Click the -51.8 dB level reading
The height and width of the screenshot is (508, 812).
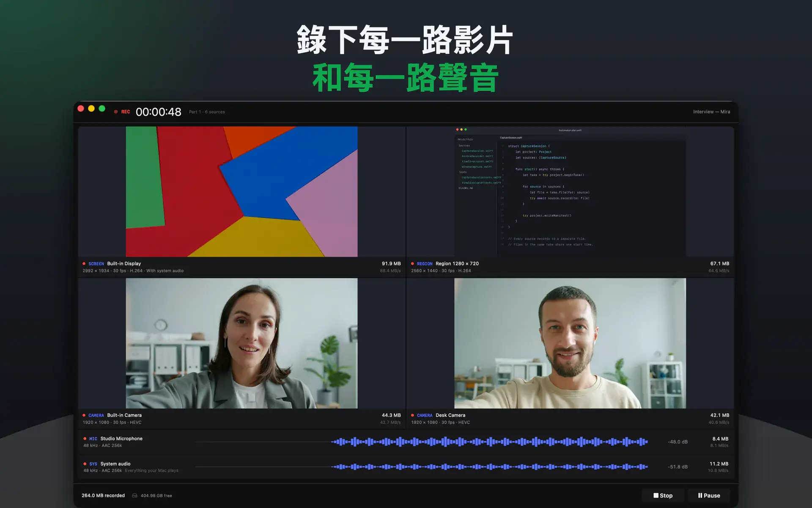coord(678,467)
